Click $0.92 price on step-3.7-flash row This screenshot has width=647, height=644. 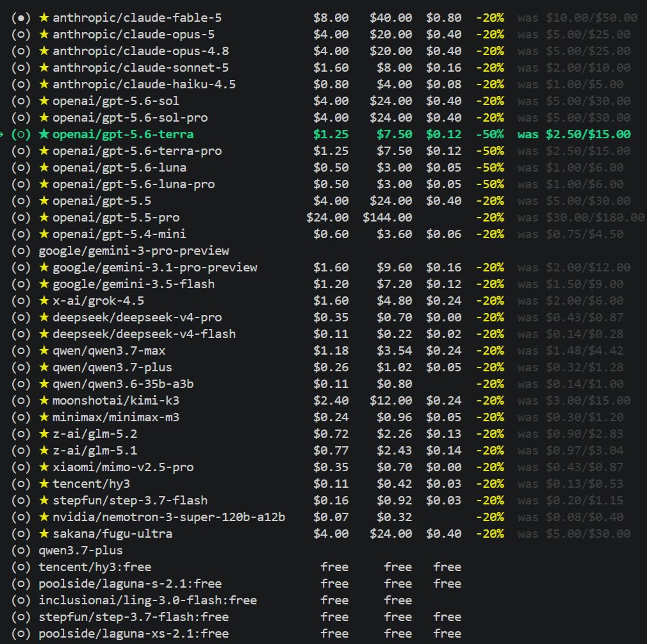tap(394, 500)
